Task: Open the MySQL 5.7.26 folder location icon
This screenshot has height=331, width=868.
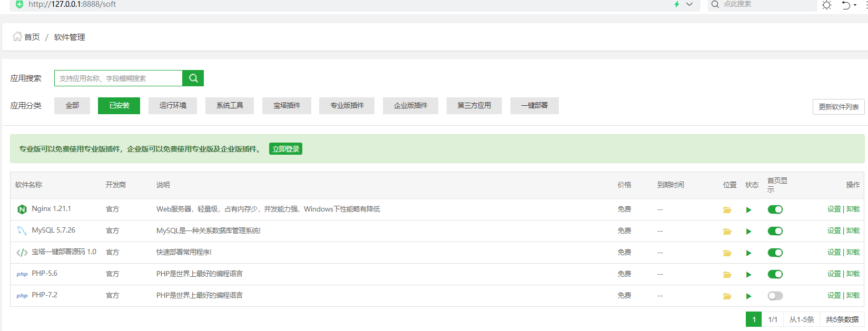Action: (x=727, y=232)
